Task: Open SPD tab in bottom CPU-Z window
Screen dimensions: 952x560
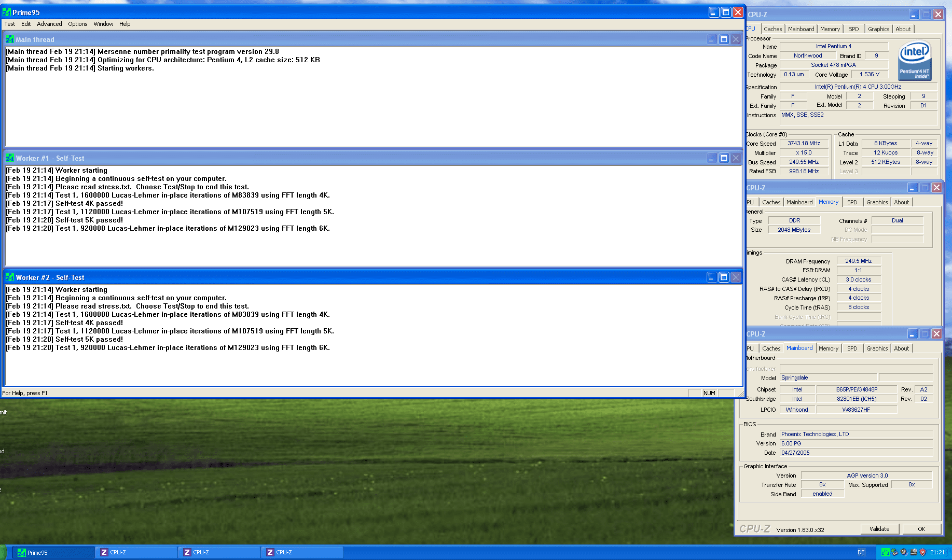Action: click(x=852, y=348)
